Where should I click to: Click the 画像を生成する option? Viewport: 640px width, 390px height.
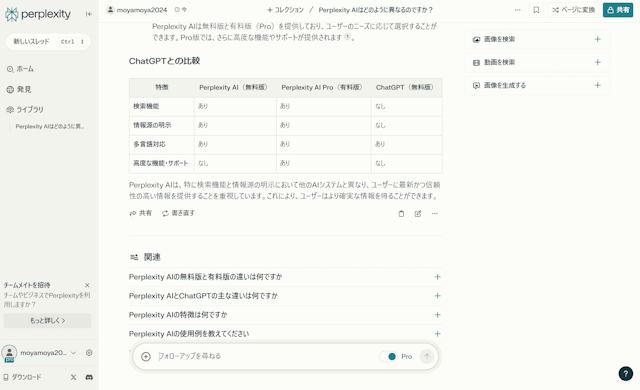(x=537, y=85)
